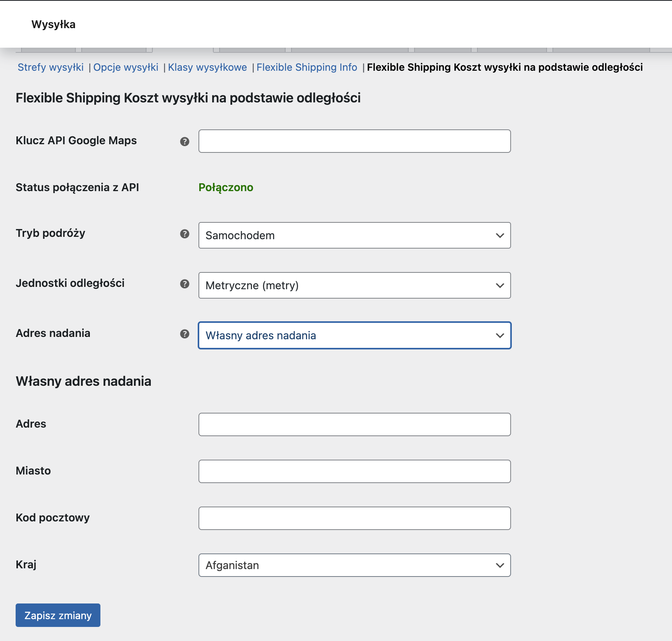
Task: Focus the Miasto input field
Action: [355, 471]
